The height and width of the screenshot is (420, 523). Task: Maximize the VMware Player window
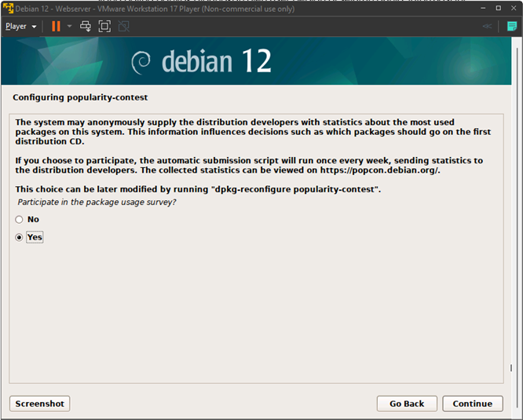point(497,7)
